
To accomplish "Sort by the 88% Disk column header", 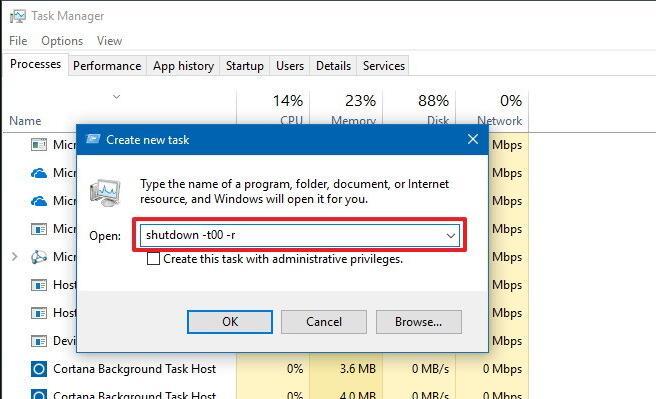I will [419, 108].
